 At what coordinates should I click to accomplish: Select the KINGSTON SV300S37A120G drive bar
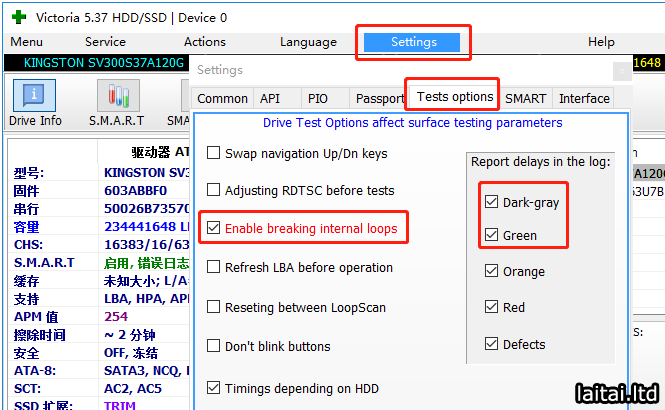tap(95, 63)
